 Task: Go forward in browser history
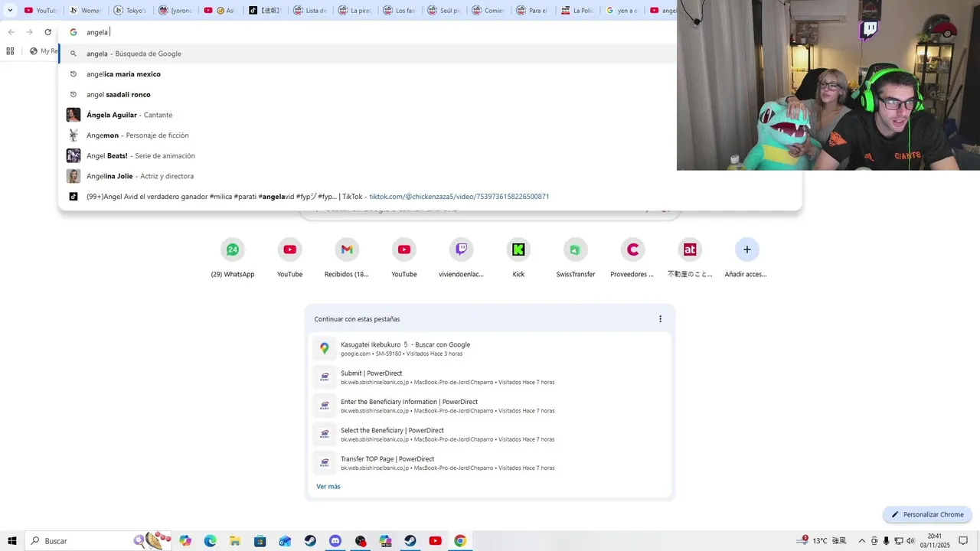[29, 32]
